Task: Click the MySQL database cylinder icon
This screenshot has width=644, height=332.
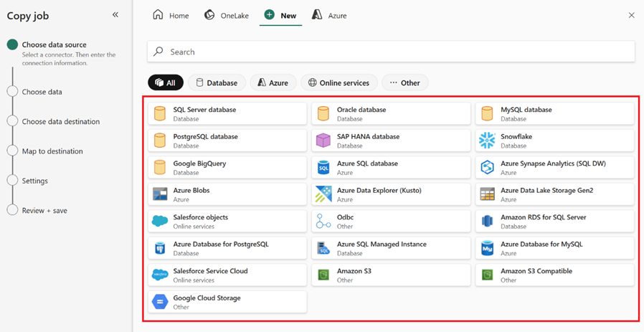Action: tap(487, 114)
